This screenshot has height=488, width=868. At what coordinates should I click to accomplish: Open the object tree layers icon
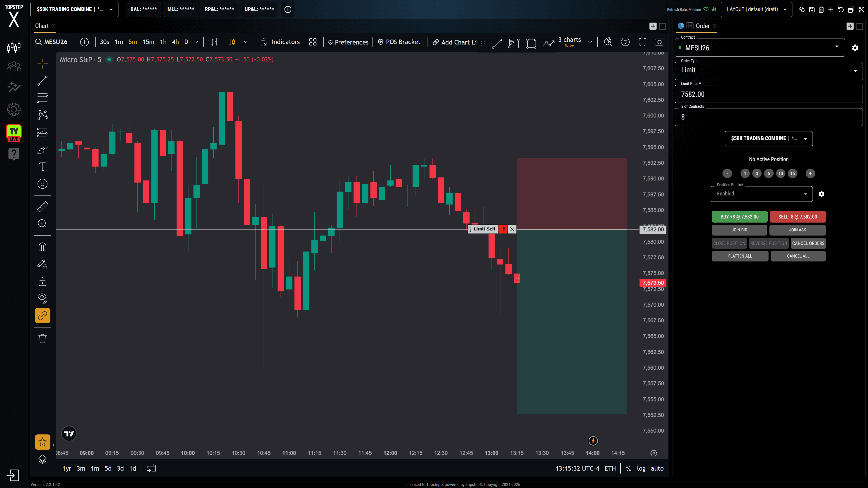coord(42,459)
